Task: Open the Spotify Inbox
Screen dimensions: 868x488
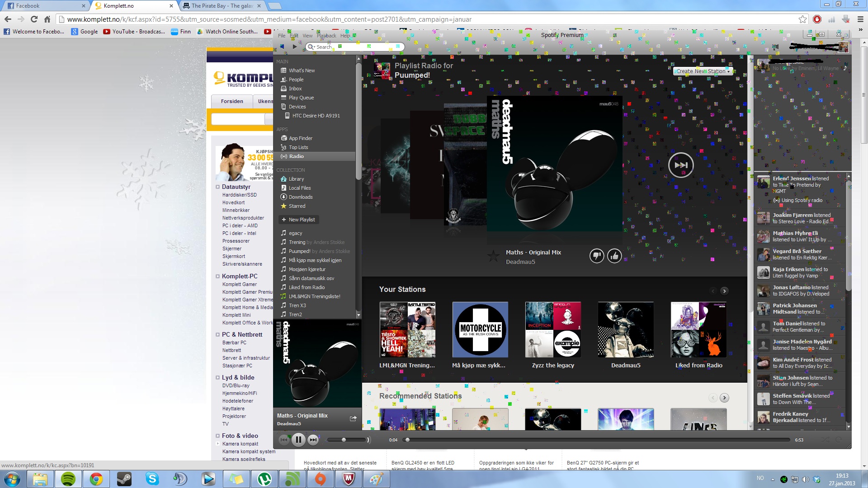Action: tap(295, 89)
